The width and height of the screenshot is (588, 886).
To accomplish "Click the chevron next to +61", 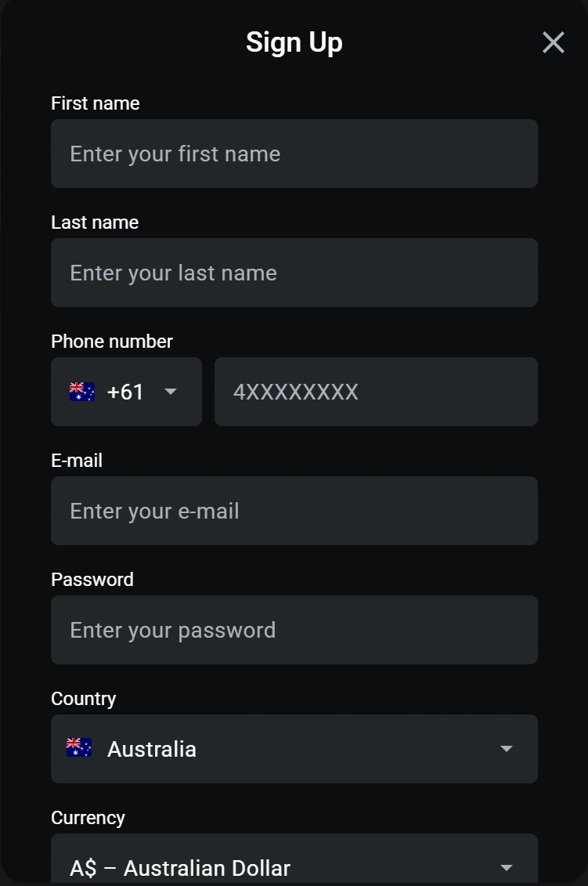I will point(171,392).
